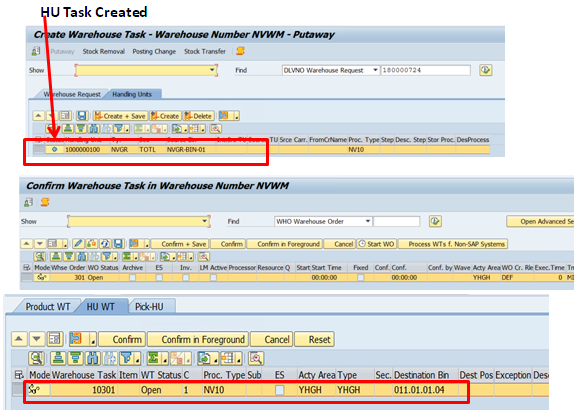
Task: Click Stock Transfer in Create Warehouse Task toolbar
Action: tap(205, 52)
